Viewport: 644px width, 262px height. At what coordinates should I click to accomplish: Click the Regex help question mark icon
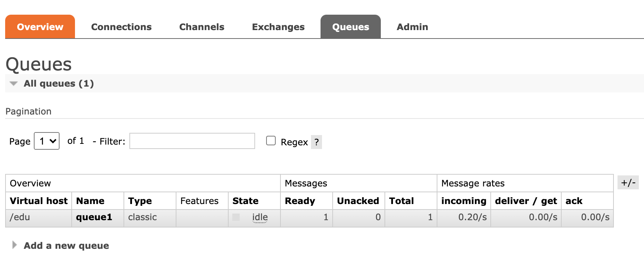[x=316, y=142]
